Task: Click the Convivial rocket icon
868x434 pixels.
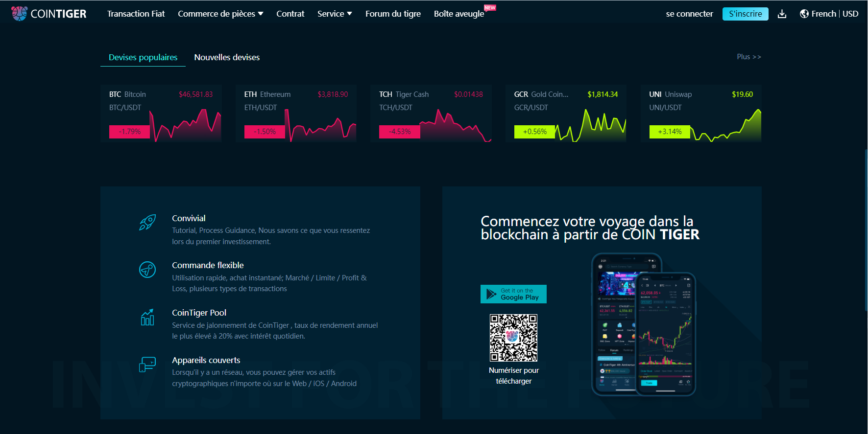Action: [x=147, y=222]
